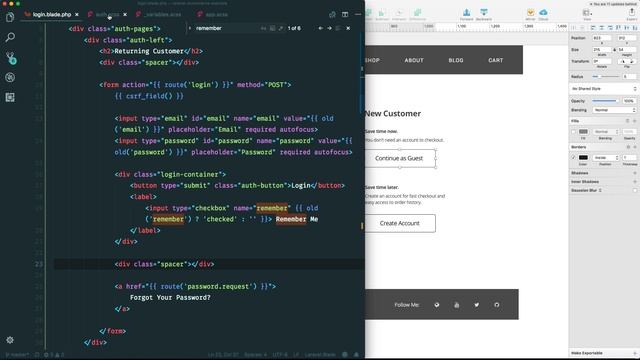Click the Backward tool in Sketch toolbar

click(484, 14)
